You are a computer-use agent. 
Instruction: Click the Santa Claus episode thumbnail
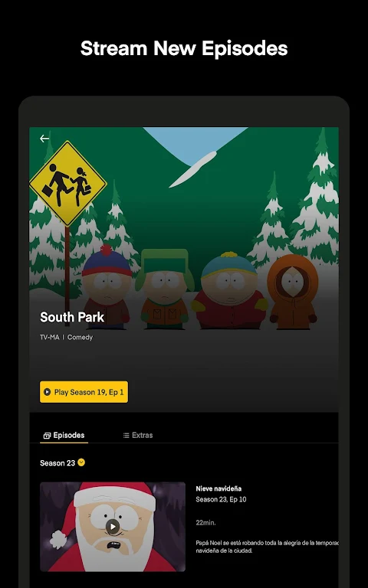coord(113,527)
